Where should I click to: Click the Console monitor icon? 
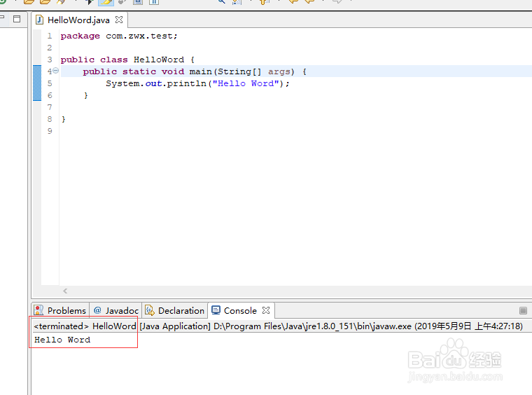(x=216, y=310)
